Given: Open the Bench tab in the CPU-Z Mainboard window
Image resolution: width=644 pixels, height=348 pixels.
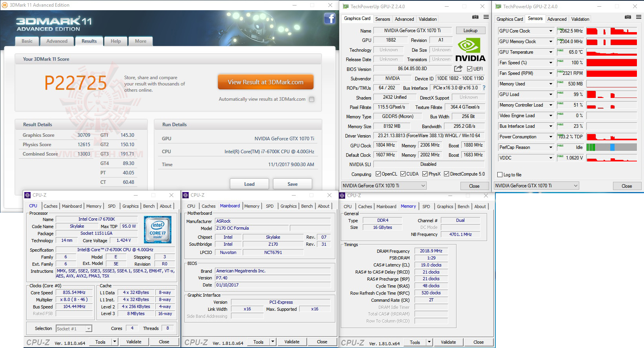Looking at the screenshot, I should pyautogui.click(x=307, y=206).
